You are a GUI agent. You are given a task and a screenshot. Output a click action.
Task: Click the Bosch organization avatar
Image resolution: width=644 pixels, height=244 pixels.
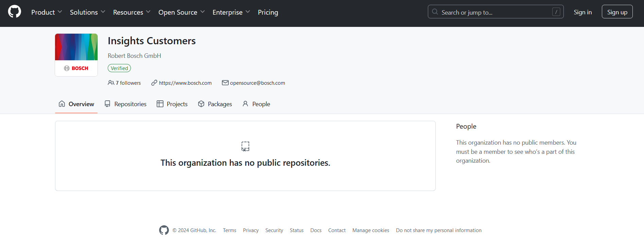76,55
